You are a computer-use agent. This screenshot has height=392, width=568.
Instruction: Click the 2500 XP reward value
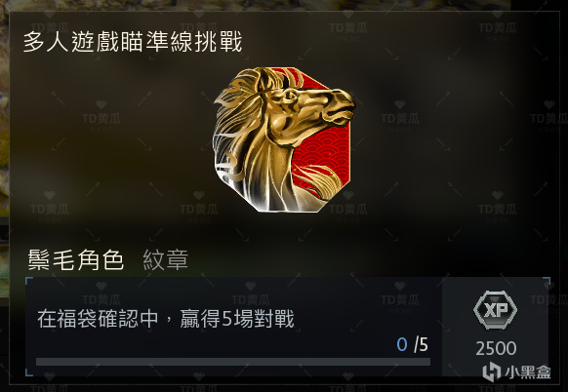[496, 348]
